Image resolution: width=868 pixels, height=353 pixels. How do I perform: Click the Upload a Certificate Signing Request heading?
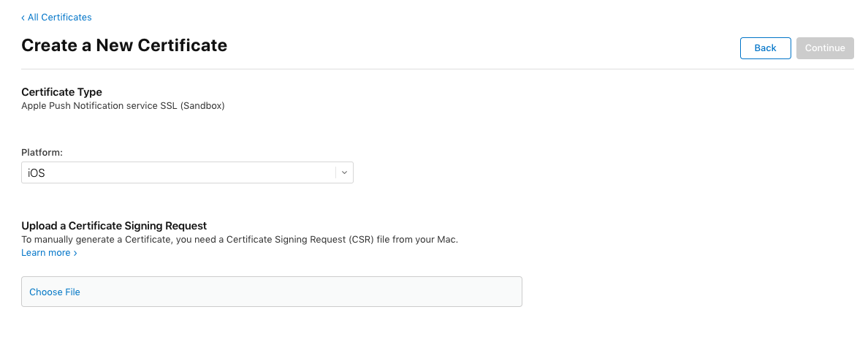(114, 226)
